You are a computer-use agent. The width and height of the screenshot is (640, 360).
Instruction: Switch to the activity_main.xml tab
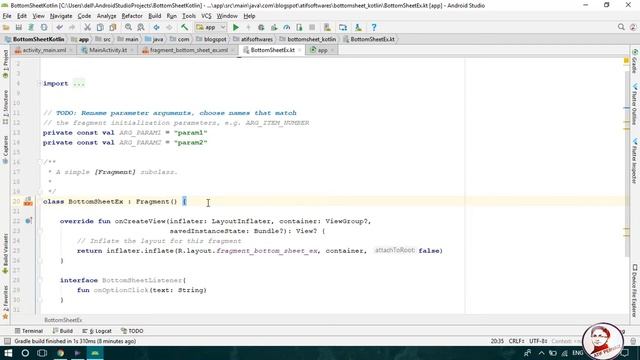(x=43, y=50)
